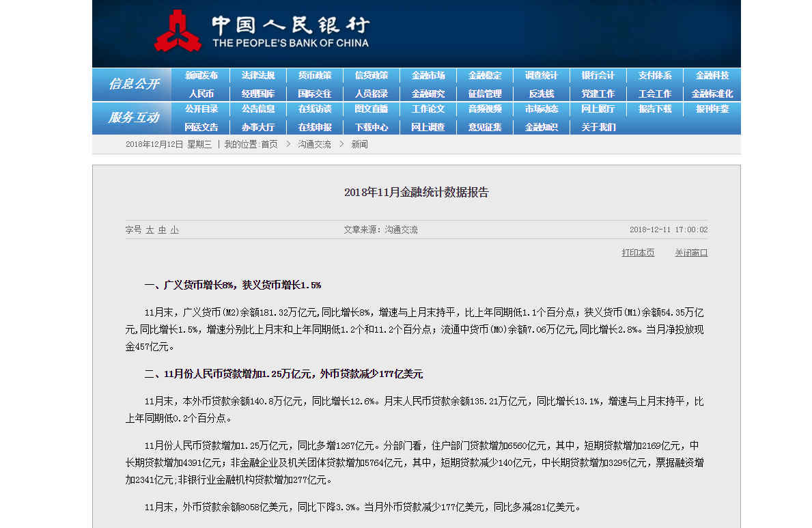Image resolution: width=812 pixels, height=528 pixels.
Task: Open 关于我们 about page
Action: 598,127
